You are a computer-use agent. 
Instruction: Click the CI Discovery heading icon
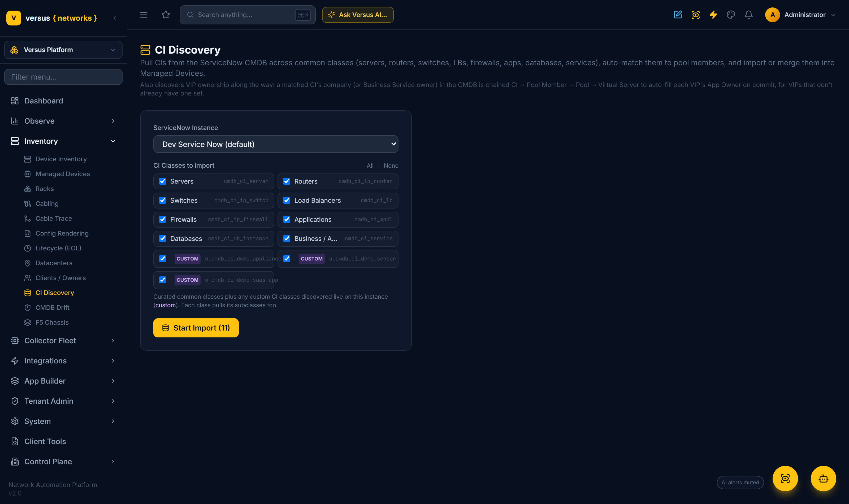(x=145, y=50)
